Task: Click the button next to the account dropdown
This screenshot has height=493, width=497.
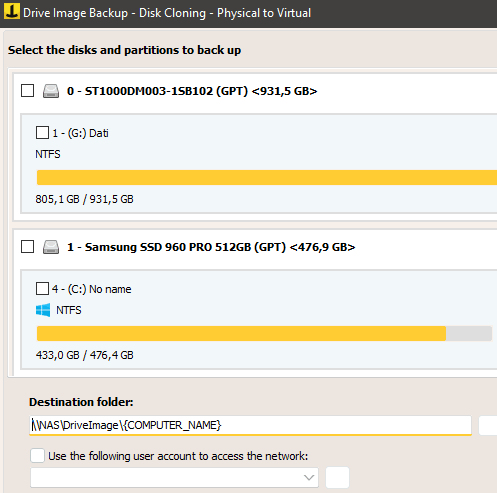Action: click(337, 478)
